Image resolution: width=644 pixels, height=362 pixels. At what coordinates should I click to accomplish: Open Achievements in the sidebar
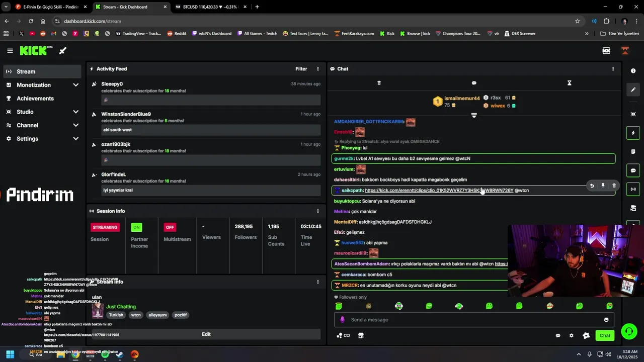coord(42,99)
